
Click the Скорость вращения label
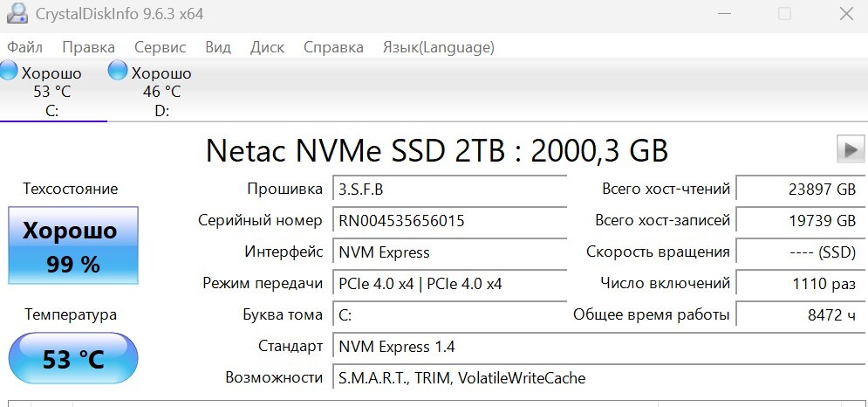point(658,252)
